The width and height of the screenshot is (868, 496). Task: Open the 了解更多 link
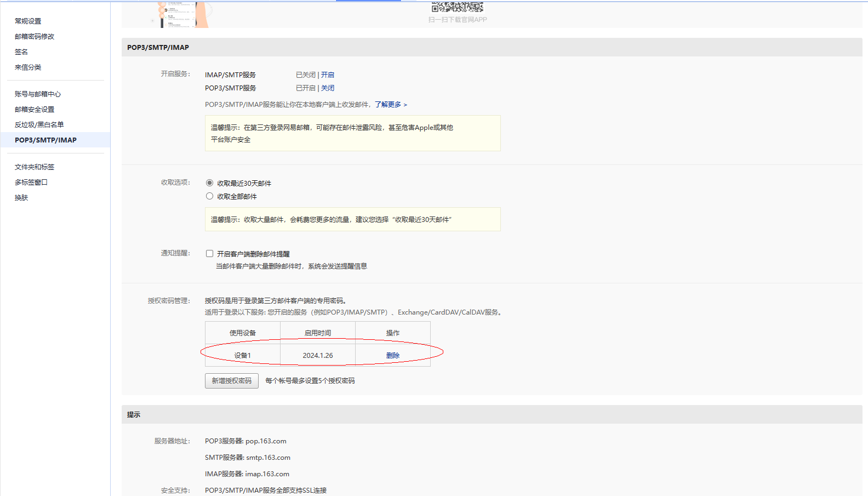coord(390,105)
